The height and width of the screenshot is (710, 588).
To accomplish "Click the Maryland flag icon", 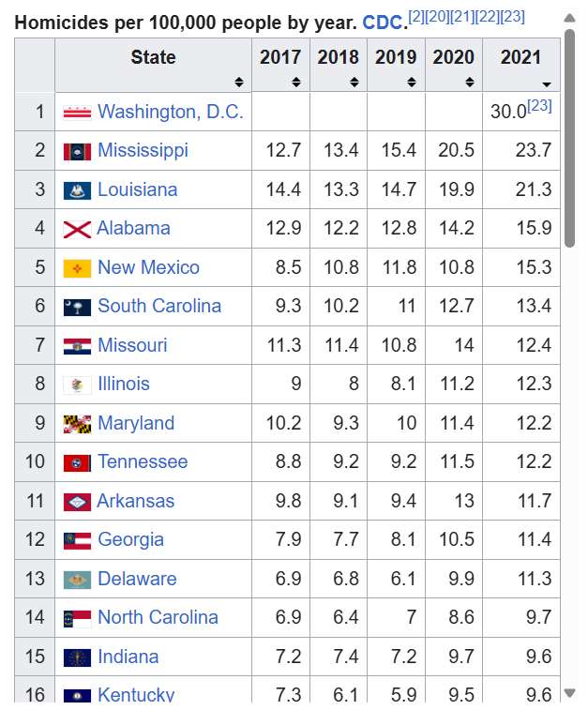I will [x=77, y=424].
